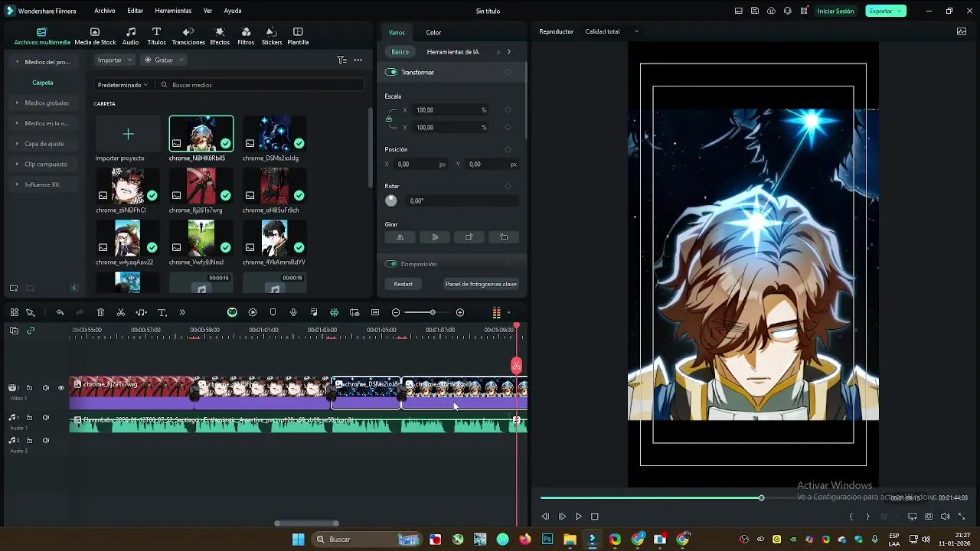Click the rotate counterclockwise icon
Screen dimensions: 980x551
[x=504, y=237]
